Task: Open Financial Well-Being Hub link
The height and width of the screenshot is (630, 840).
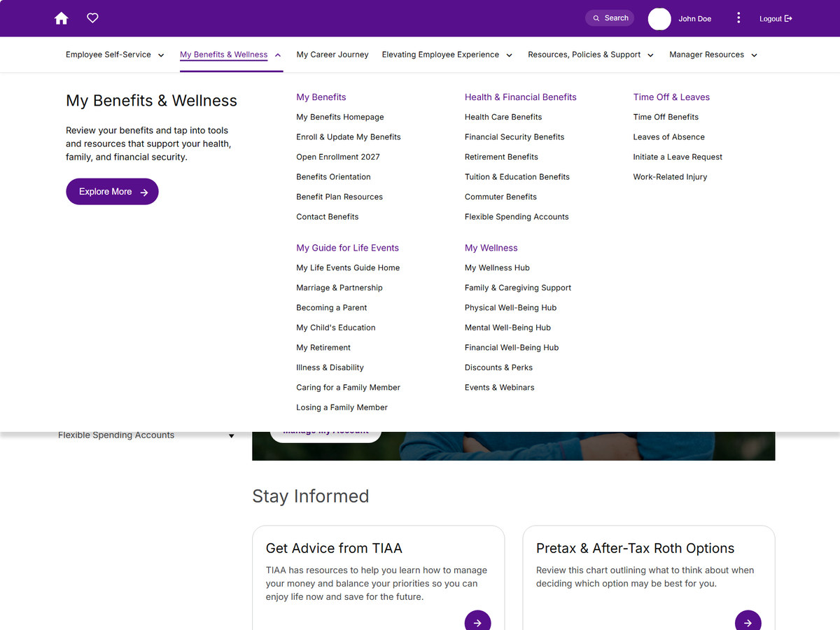Action: coord(512,348)
